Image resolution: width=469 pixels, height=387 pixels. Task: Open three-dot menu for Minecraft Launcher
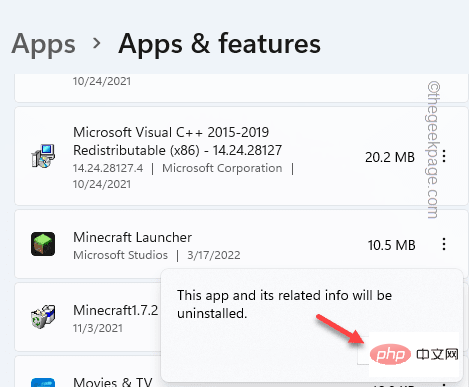(x=444, y=244)
